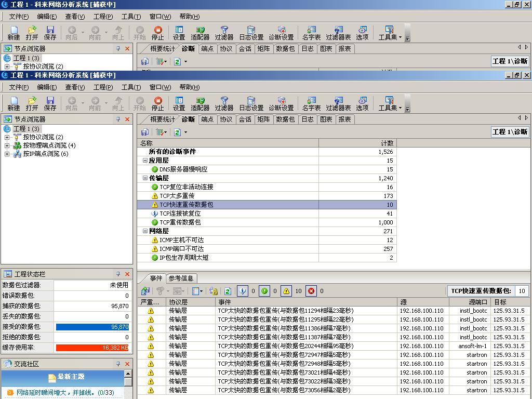Pin the 工程状态栏 panel
532x399 pixels.
click(118, 274)
